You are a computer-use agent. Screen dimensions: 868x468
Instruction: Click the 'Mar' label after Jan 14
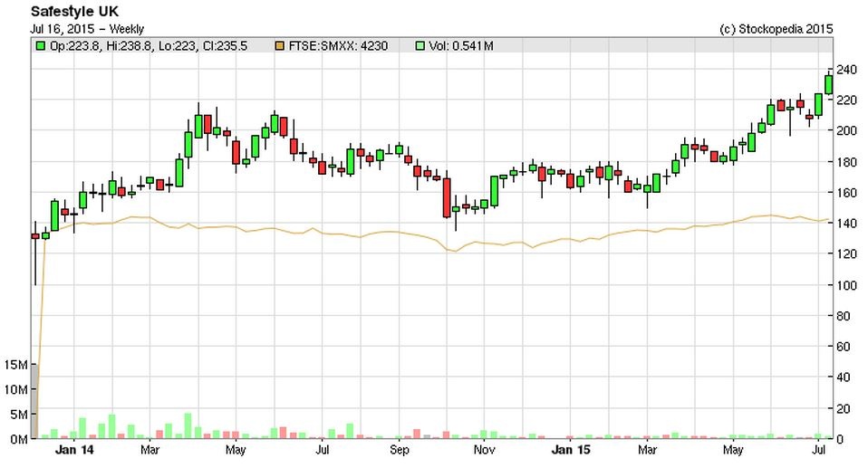[x=150, y=450]
